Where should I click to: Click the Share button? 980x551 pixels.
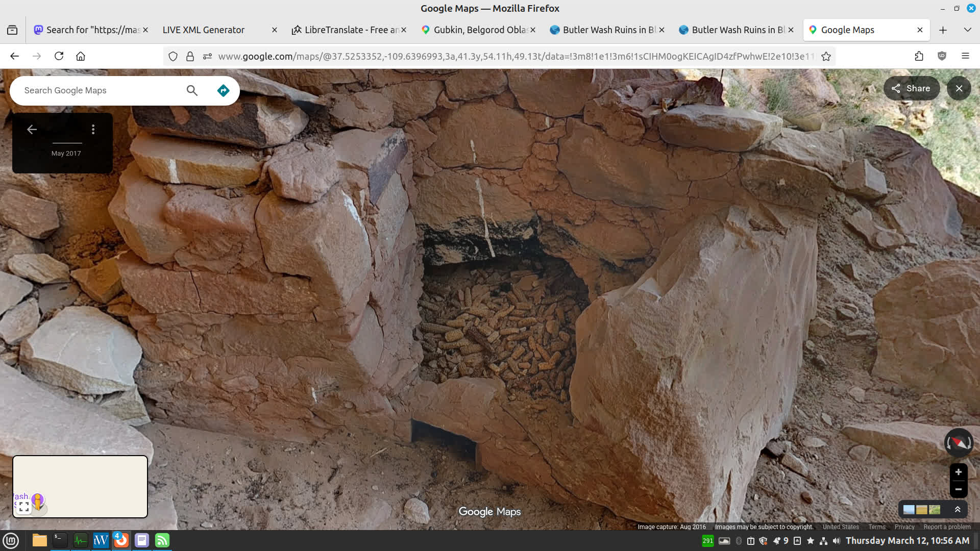(x=911, y=88)
